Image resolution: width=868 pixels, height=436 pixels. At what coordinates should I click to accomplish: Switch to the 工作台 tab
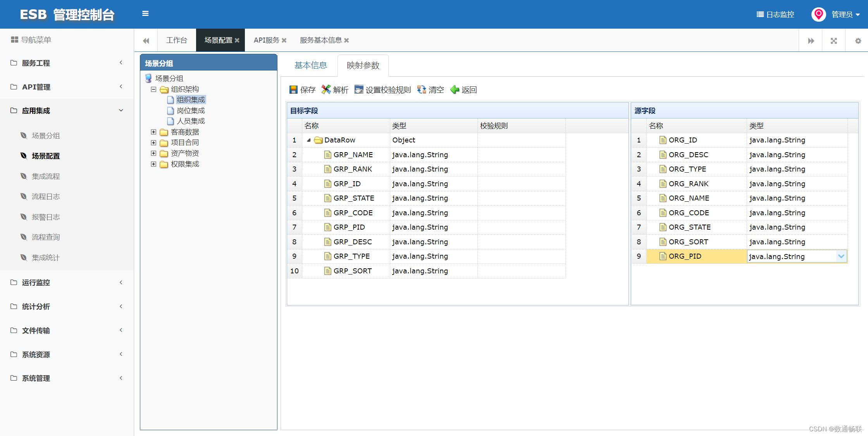point(176,40)
